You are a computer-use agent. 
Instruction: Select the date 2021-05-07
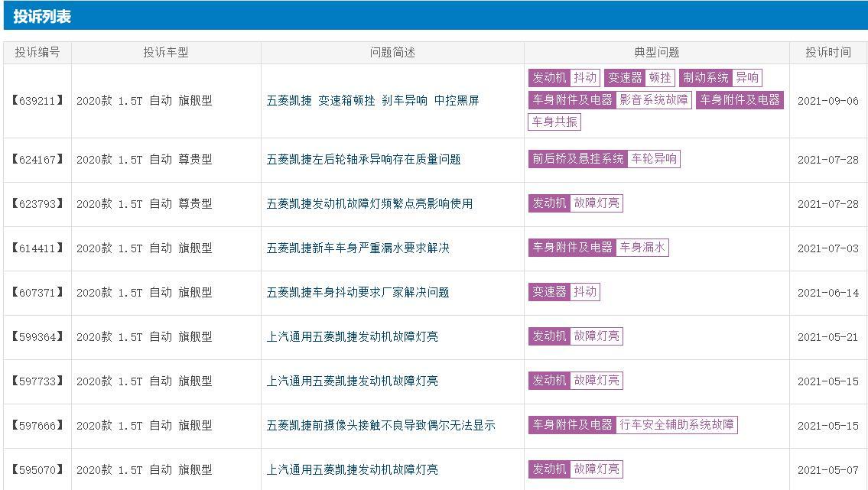pyautogui.click(x=828, y=469)
